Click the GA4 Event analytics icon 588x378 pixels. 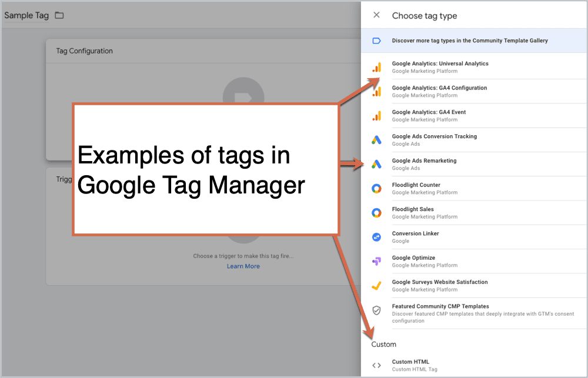click(377, 116)
